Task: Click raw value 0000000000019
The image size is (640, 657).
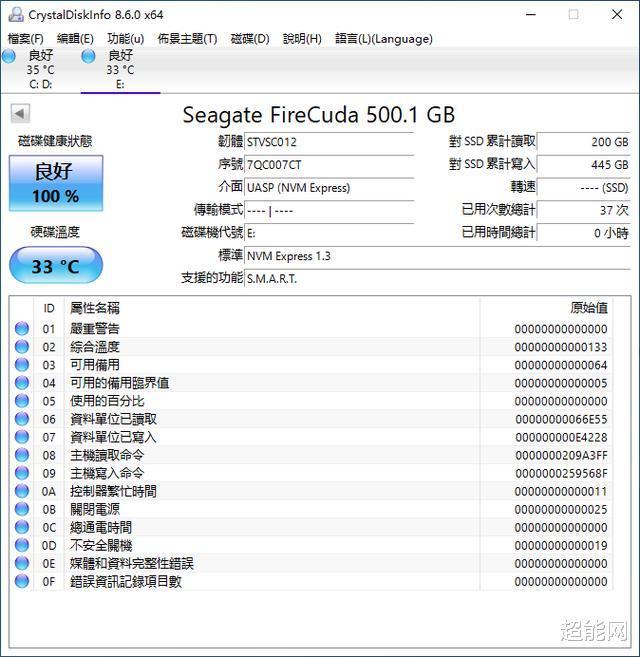Action: coord(561,546)
